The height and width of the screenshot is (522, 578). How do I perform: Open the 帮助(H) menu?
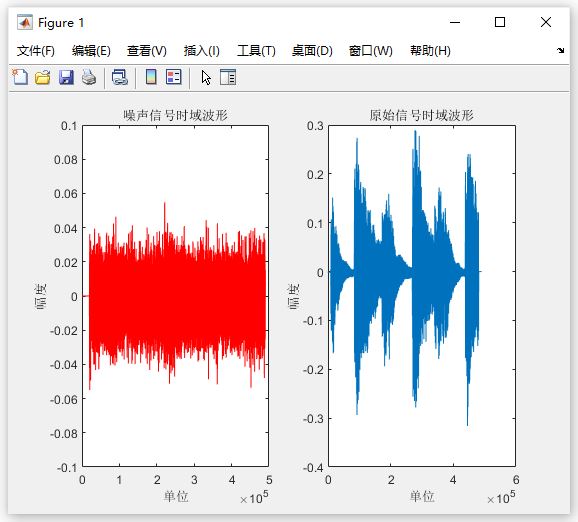430,51
